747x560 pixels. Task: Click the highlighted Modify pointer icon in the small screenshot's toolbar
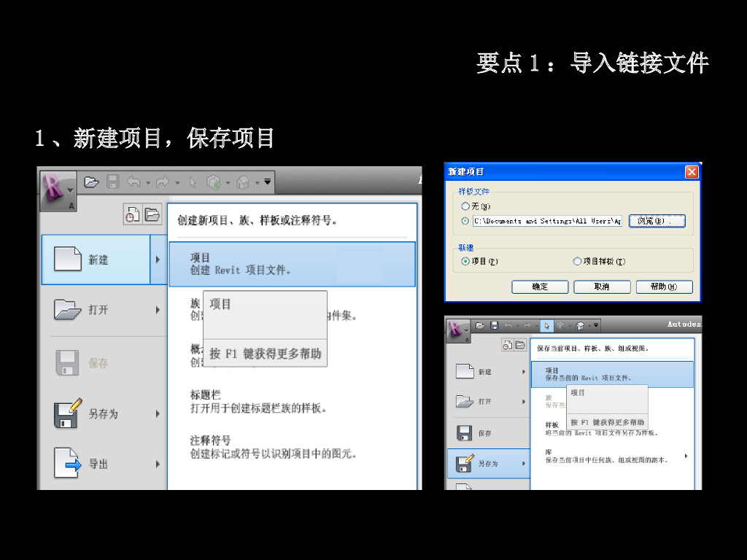point(546,326)
